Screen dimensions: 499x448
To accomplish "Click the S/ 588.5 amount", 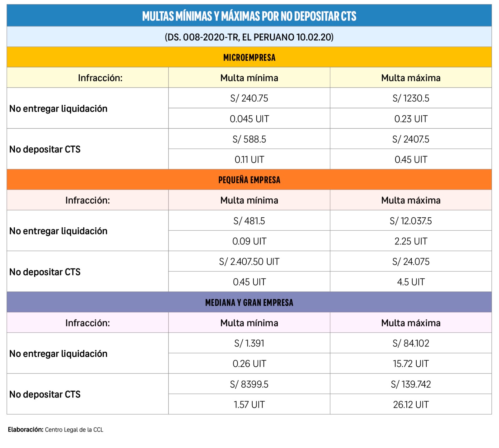I will click(x=249, y=139).
